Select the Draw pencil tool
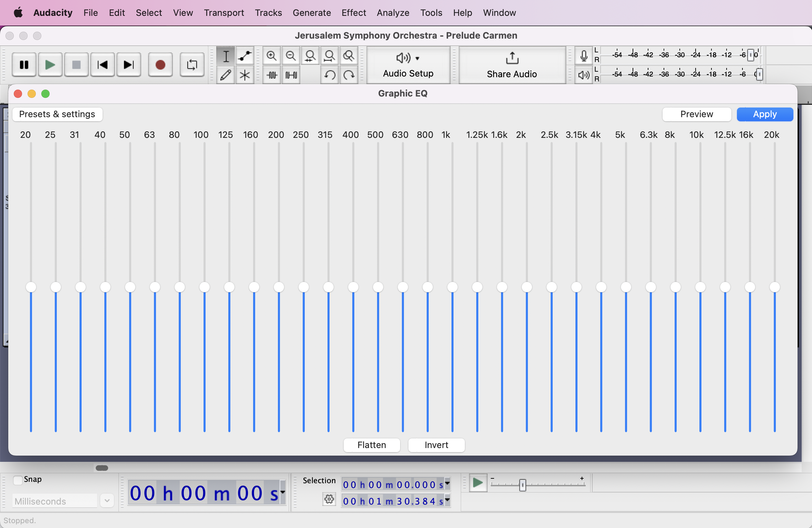Screen dimensions: 812x528 pyautogui.click(x=226, y=75)
